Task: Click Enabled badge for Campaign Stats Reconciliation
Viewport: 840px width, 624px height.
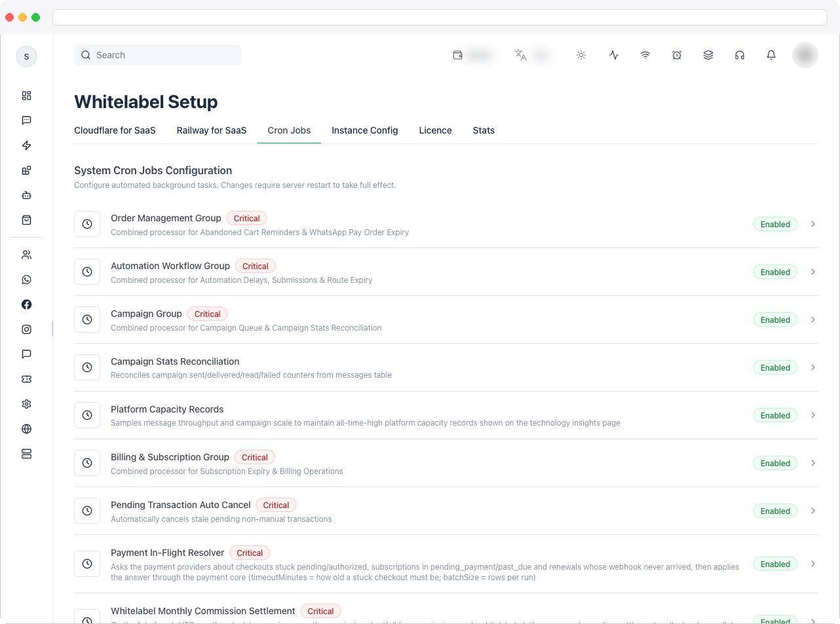Action: (x=775, y=367)
